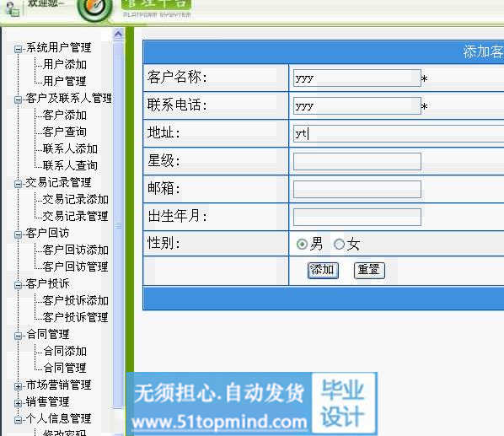
Task: Expand the 市场营销管理 tree node
Action: 18,386
